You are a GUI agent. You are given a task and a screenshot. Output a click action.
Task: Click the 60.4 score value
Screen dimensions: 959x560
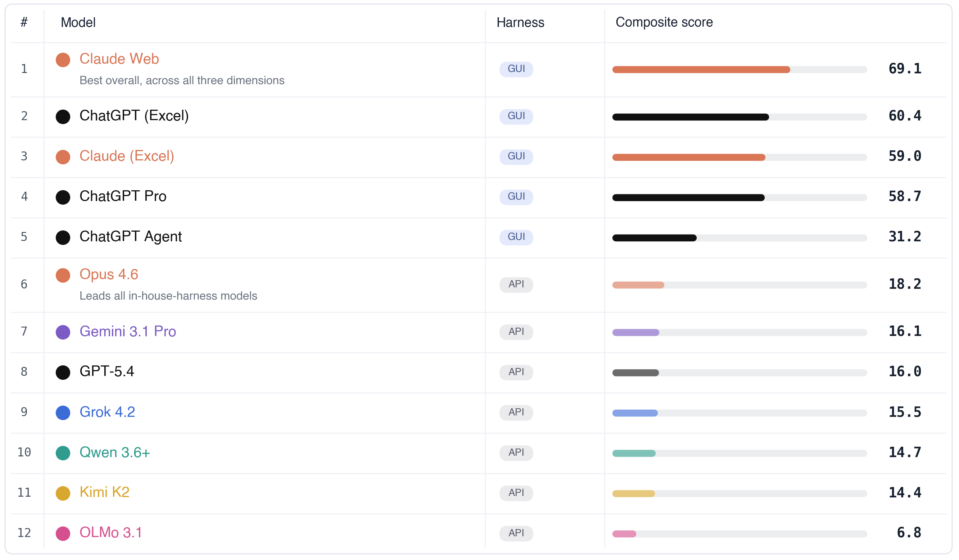pos(905,116)
